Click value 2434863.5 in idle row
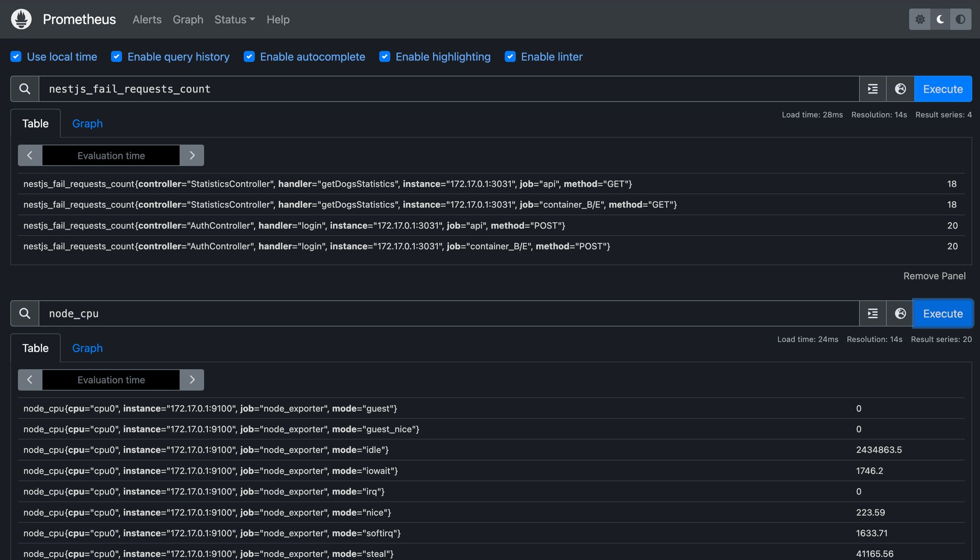The image size is (980, 560). pos(879,450)
